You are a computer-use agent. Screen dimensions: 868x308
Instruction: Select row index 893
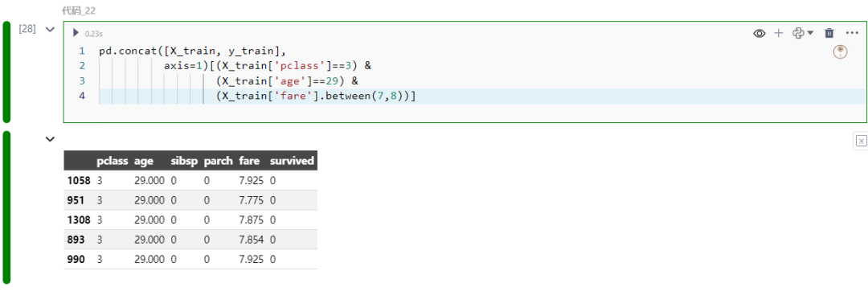[x=76, y=240]
